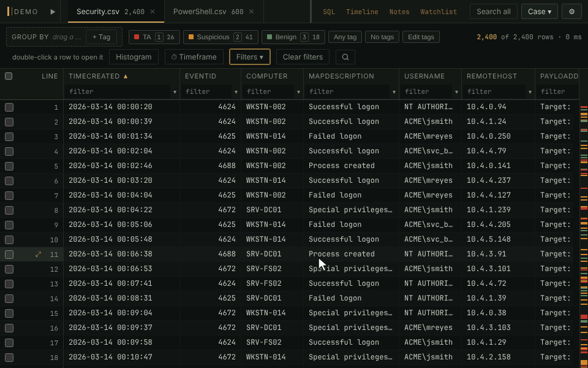The image size is (588, 368).
Task: Focus the TimeCreated filter input
Action: coord(118,92)
